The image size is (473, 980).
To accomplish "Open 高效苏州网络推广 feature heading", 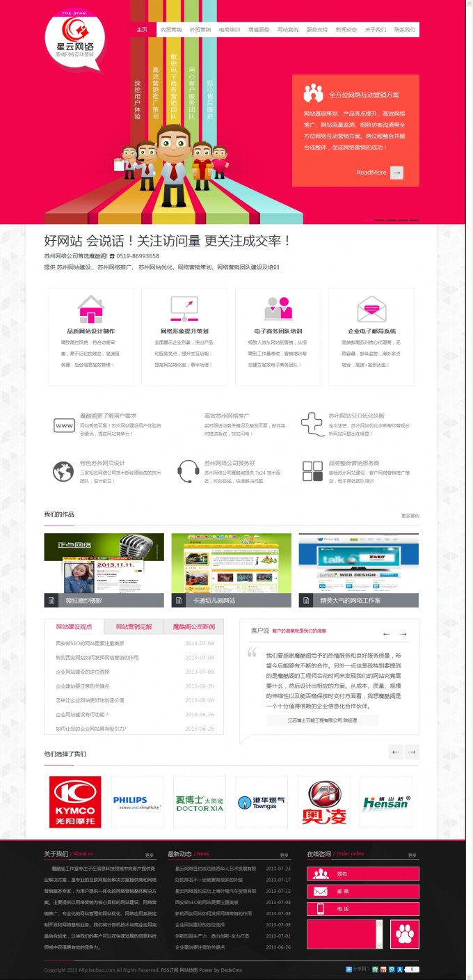I will tap(227, 416).
